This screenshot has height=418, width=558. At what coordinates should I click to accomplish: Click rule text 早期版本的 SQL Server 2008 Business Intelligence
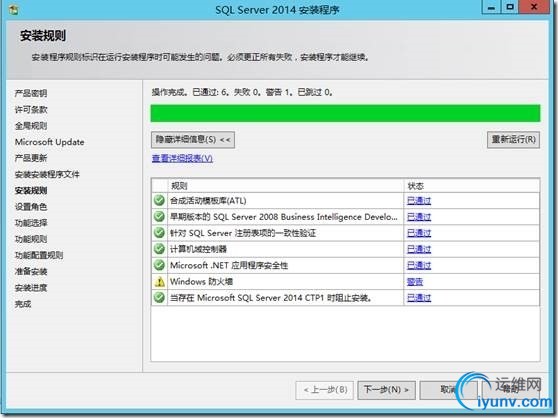pos(284,217)
